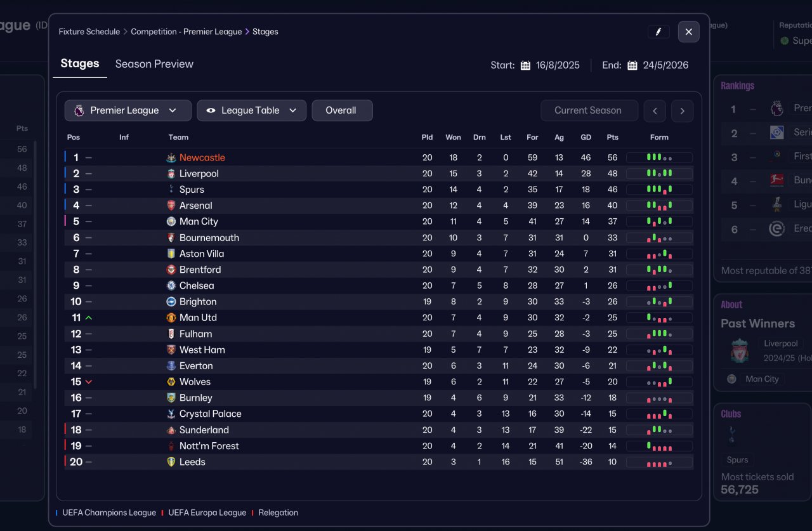Viewport: 812px width, 531px height.
Task: Click the Overall filter button
Action: [341, 110]
